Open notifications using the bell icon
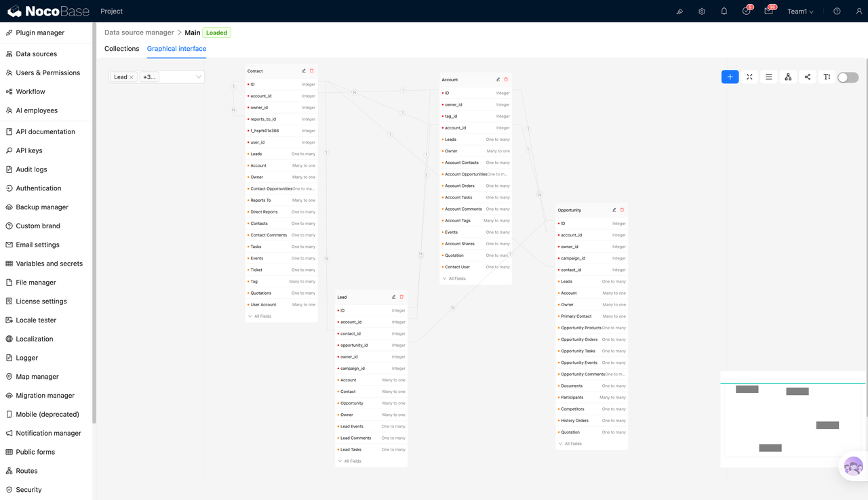This screenshot has width=868, height=500. pyautogui.click(x=724, y=11)
